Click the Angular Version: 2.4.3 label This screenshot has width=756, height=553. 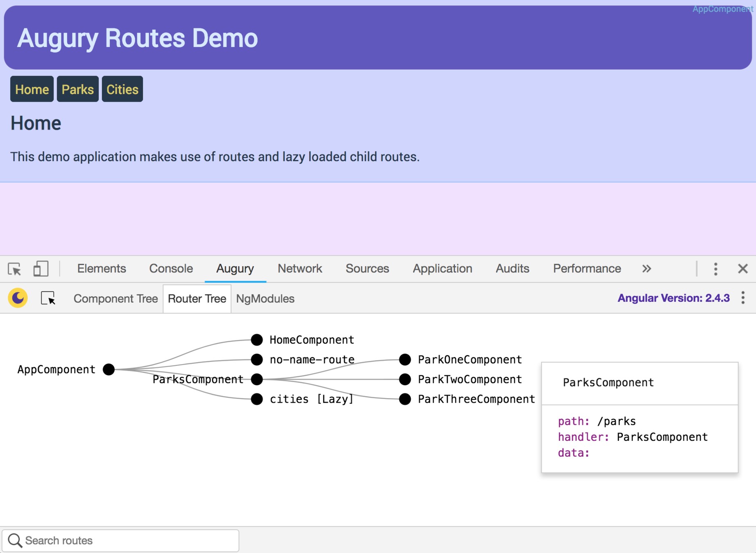click(x=673, y=298)
